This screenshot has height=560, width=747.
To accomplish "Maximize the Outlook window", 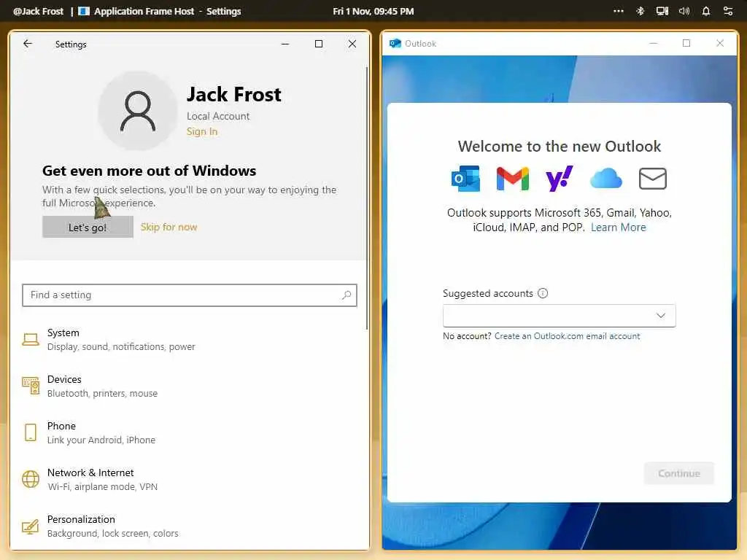I will [x=686, y=43].
